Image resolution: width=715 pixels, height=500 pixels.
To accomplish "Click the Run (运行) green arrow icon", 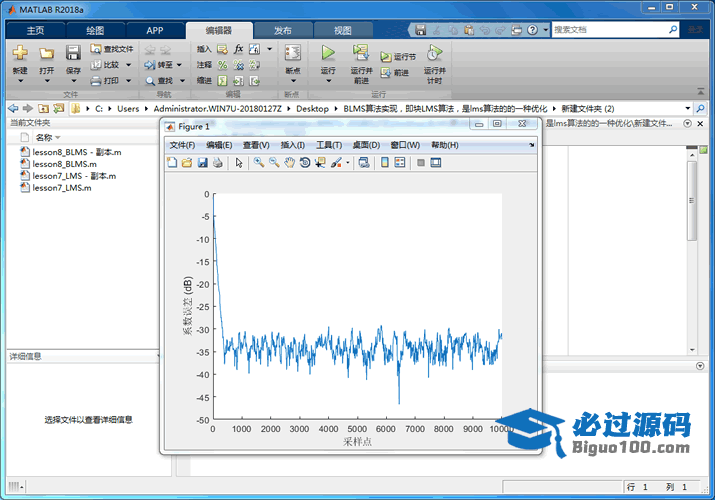I will tap(328, 53).
